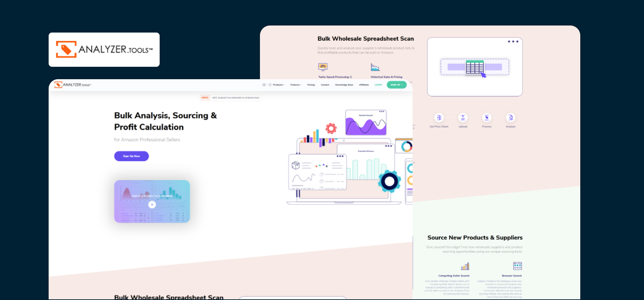This screenshot has width=644, height=300.
Task: Click the top Bulk Wholesale Spreadsheet Scan heading
Action: [366, 39]
